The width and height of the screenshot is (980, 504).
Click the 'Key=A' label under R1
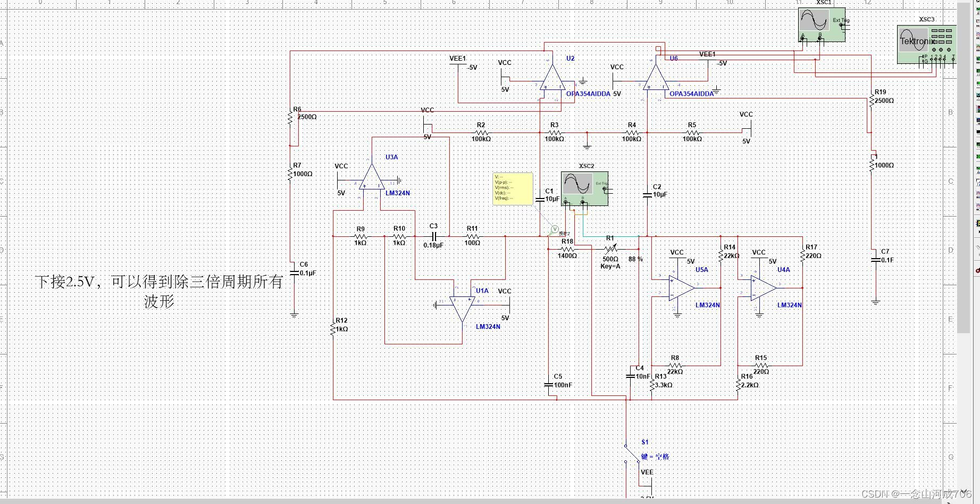coord(610,266)
